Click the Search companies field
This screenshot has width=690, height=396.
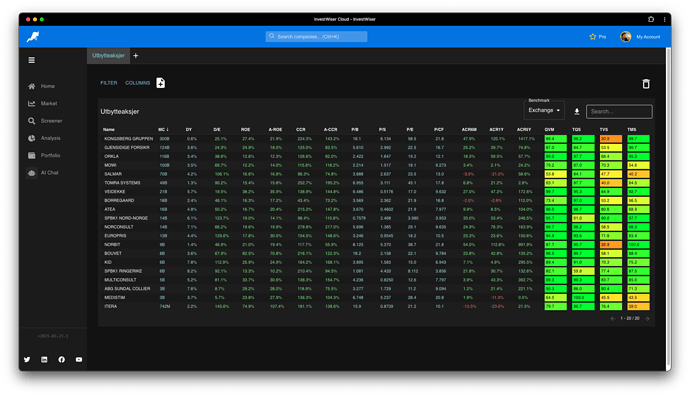click(316, 37)
